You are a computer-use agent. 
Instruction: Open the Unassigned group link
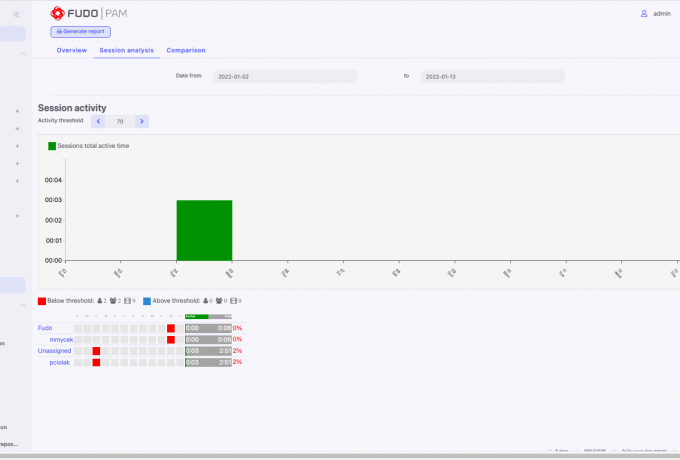(55, 351)
